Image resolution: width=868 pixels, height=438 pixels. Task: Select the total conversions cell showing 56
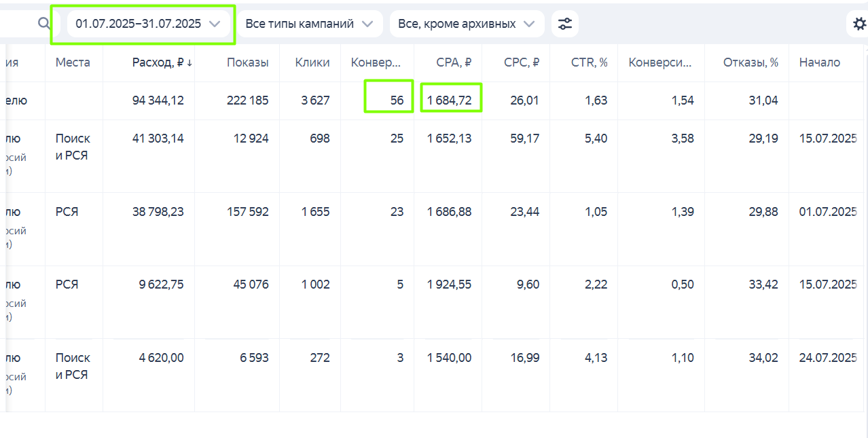pos(397,101)
